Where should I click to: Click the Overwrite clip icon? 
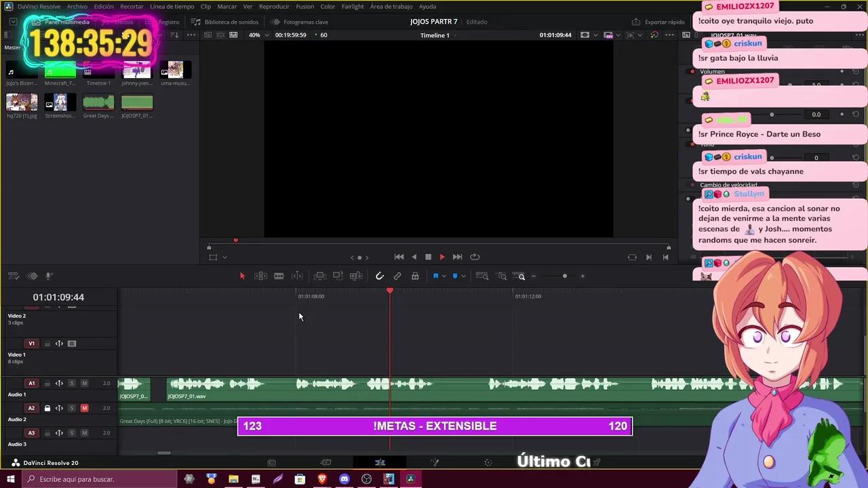pos(338,276)
